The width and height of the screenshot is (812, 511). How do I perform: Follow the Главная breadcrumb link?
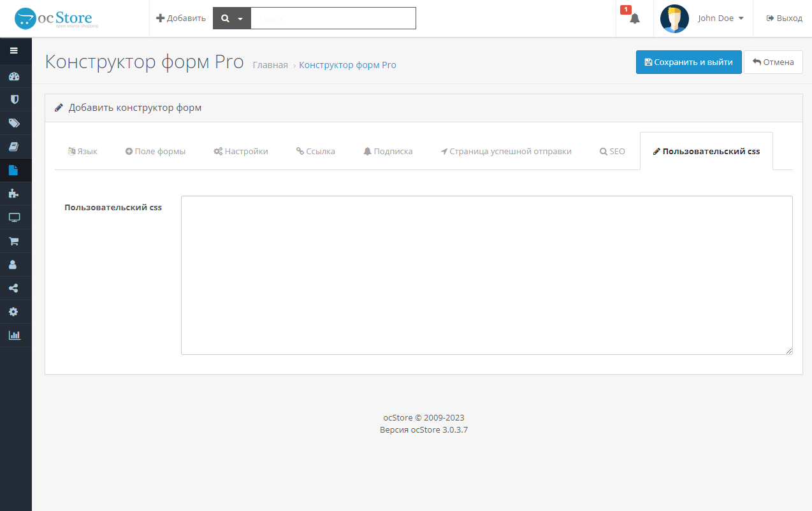[x=270, y=65]
